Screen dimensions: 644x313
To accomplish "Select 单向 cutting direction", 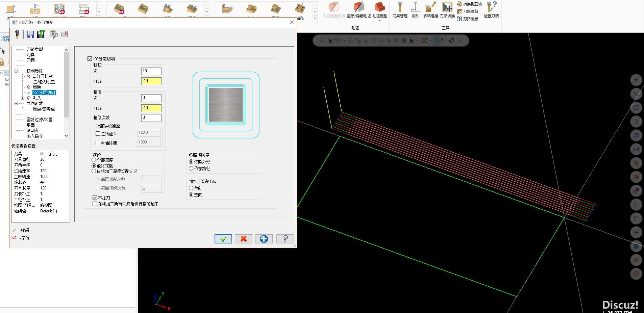I will click(x=191, y=188).
